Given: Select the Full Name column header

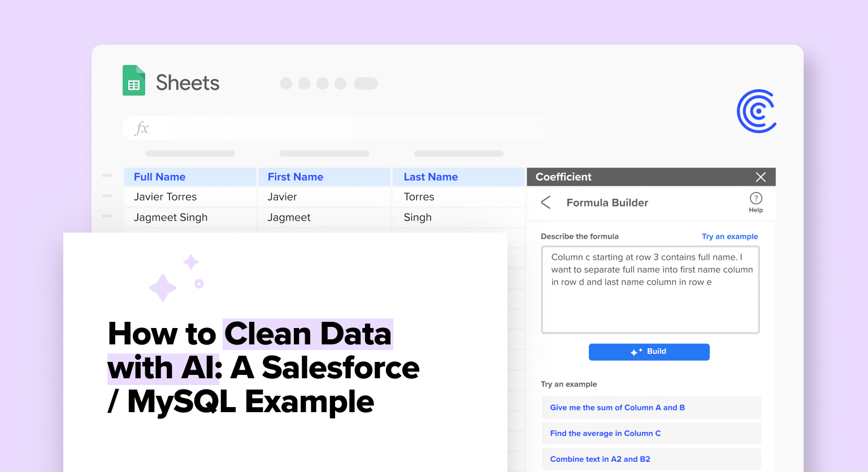Looking at the screenshot, I should [190, 177].
